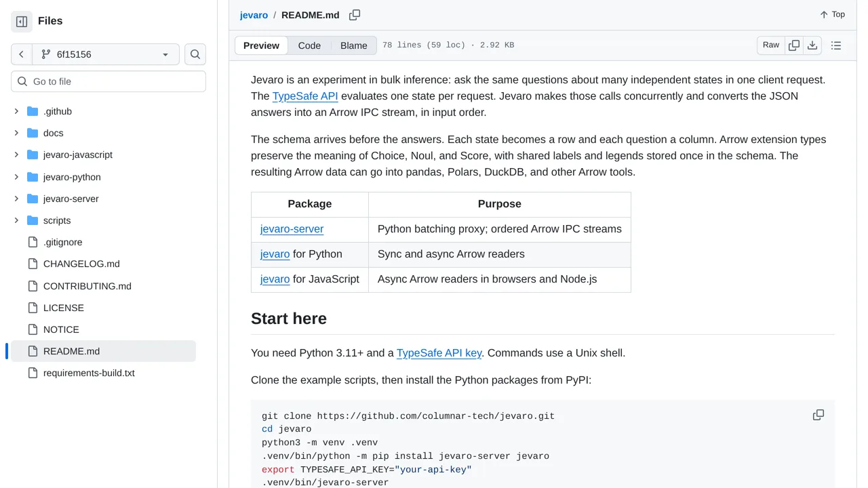This screenshot has height=488, width=868.
Task: Expand the jevaro-javascript folder chevron
Action: pyautogui.click(x=16, y=155)
